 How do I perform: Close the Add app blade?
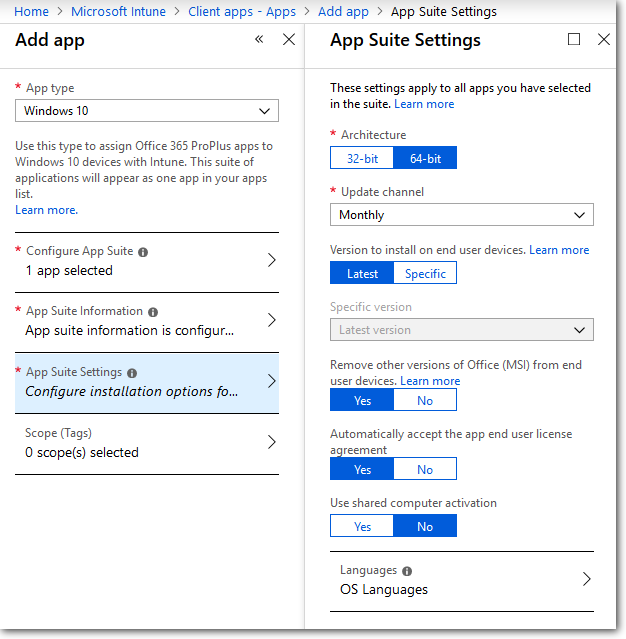[x=289, y=40]
